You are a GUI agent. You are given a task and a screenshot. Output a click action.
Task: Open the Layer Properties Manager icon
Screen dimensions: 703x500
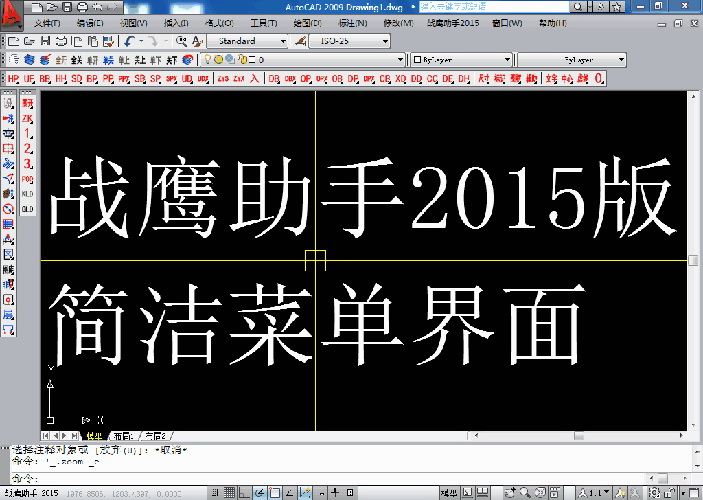(14, 60)
